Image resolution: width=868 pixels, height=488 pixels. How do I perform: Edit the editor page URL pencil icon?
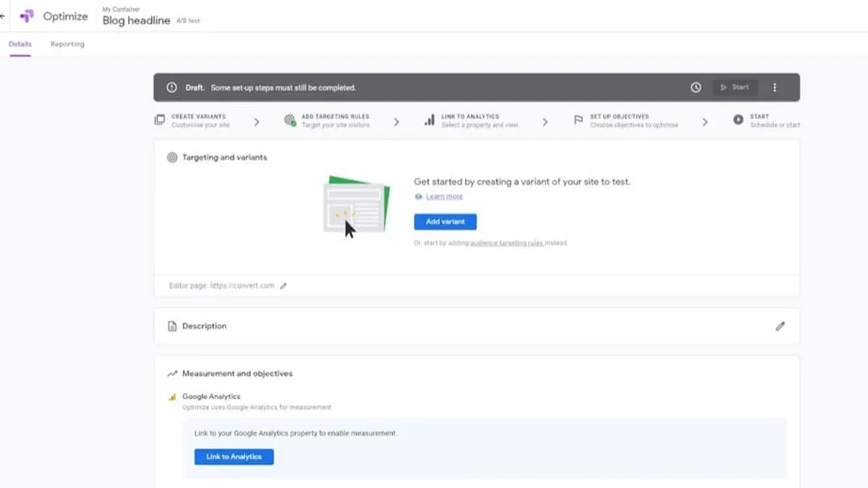[284, 286]
